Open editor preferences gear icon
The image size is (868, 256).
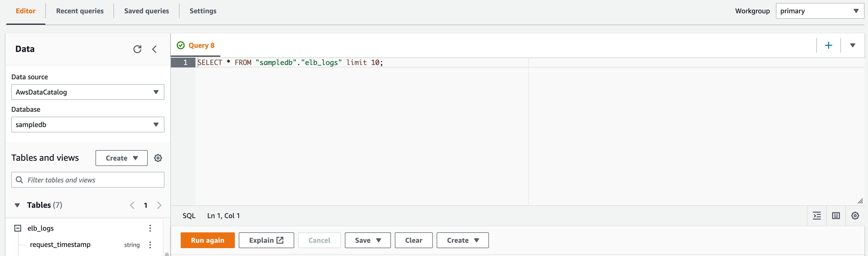point(855,216)
